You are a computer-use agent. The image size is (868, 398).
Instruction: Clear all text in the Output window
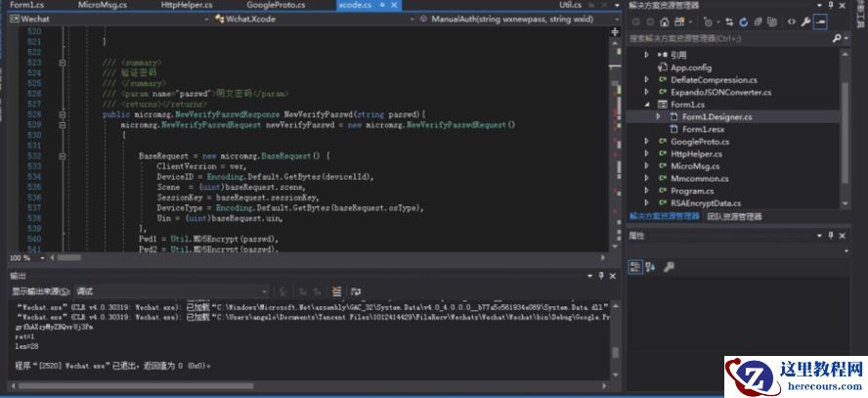pyautogui.click(x=336, y=291)
